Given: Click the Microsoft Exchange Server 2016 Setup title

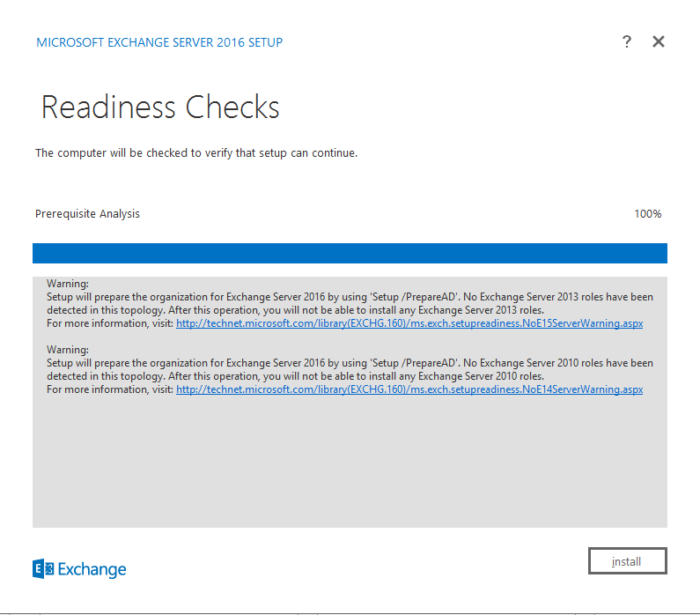Looking at the screenshot, I should 159,42.
